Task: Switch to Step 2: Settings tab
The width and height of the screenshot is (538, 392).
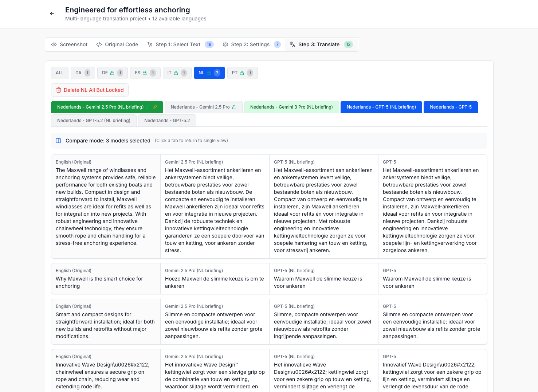Action: tap(252, 44)
